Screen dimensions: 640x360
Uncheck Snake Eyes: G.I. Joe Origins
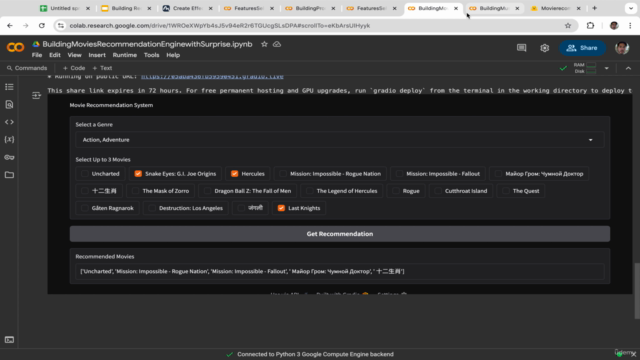138,174
